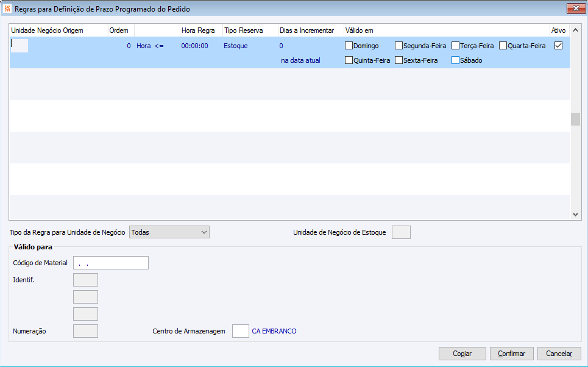Uncheck the Ativo checkbox in first row
The image size is (588, 367).
pyautogui.click(x=558, y=45)
